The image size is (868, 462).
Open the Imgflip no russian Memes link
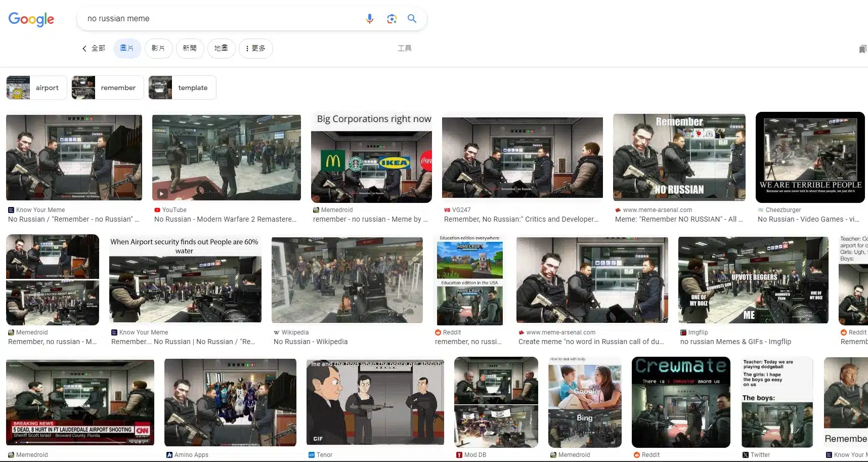[735, 342]
